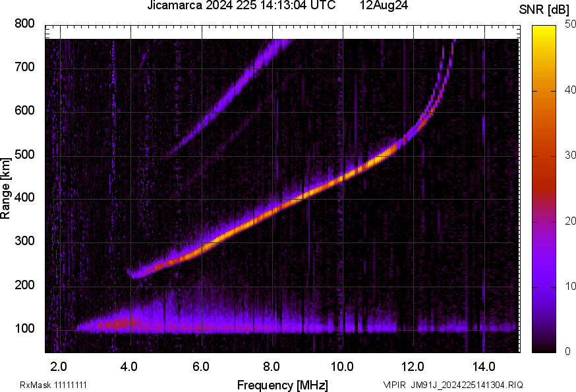576x392 pixels.
Task: Click the colorbar tick label '20'
Action: [570, 221]
